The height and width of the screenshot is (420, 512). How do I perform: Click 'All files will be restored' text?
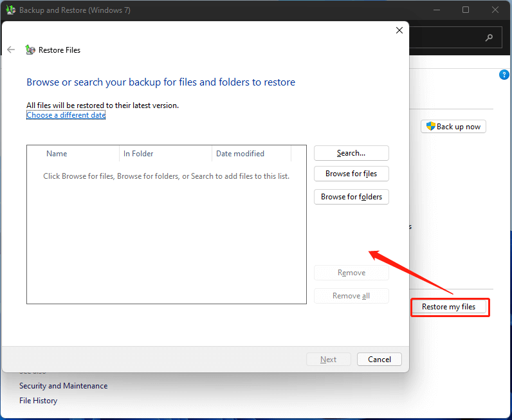click(102, 105)
